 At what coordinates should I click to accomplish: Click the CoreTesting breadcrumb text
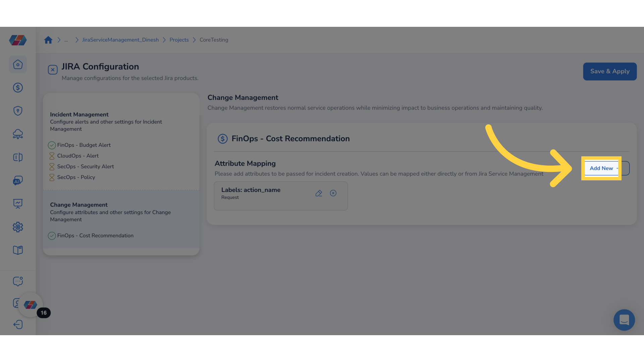214,40
